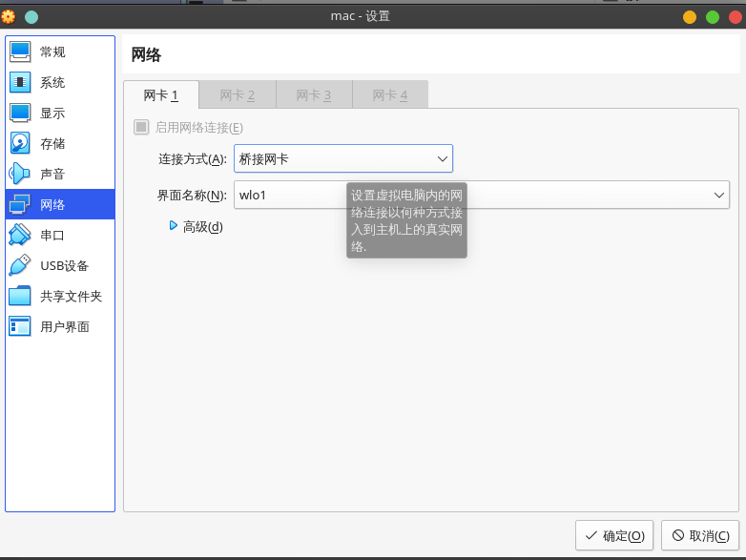Click the 存储 (Storage) disk icon

(x=20, y=144)
